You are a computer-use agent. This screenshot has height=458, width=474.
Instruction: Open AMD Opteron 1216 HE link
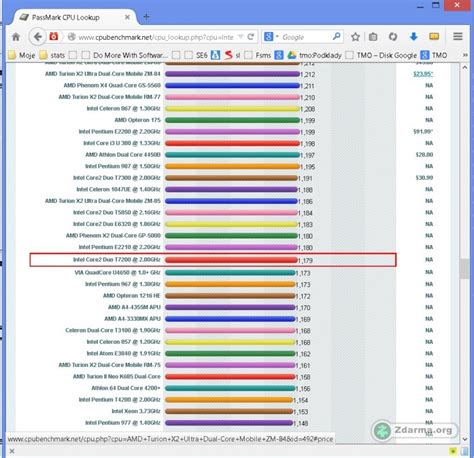click(x=132, y=295)
